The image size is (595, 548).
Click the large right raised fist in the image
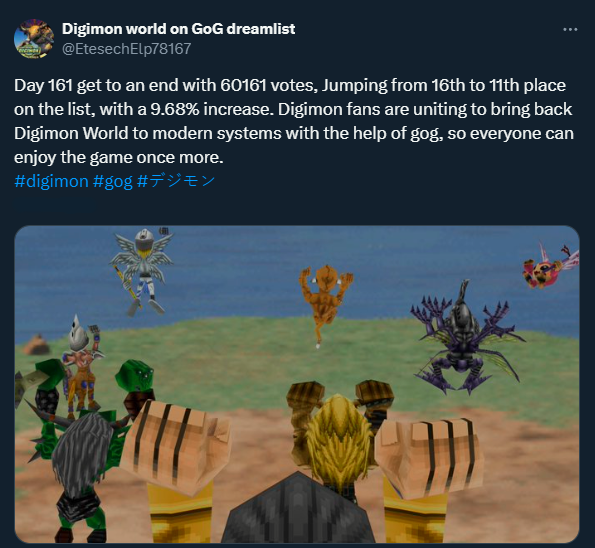point(431,455)
